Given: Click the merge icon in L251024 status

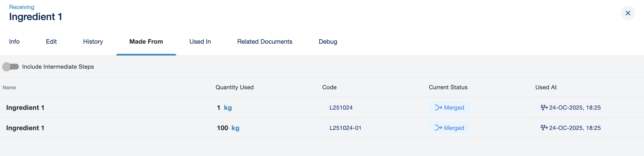Looking at the screenshot, I should [438, 108].
